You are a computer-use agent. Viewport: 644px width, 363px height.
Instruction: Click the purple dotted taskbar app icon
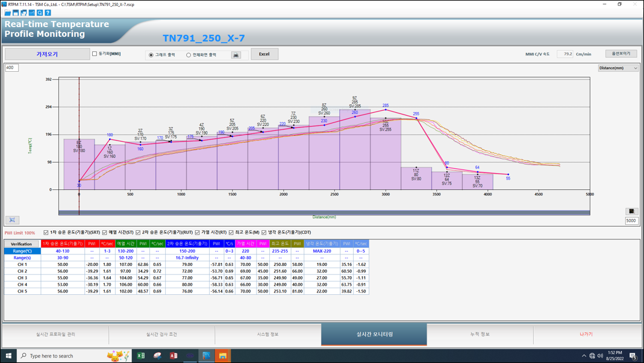(x=190, y=356)
